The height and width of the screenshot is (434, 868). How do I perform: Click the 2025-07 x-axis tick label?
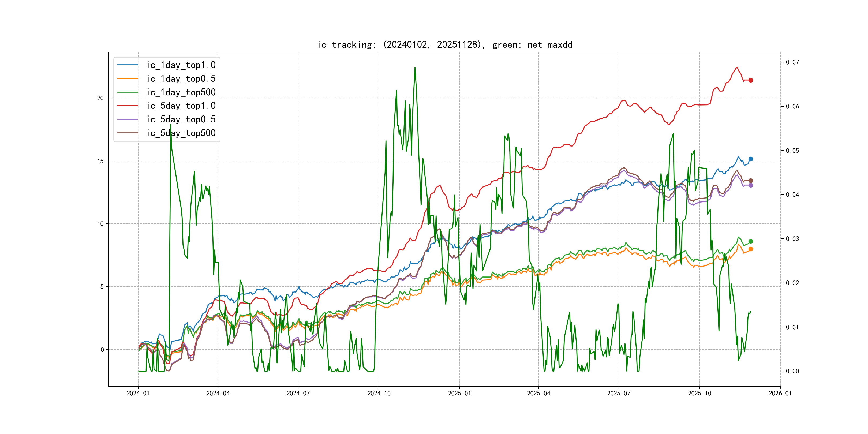[x=619, y=393]
